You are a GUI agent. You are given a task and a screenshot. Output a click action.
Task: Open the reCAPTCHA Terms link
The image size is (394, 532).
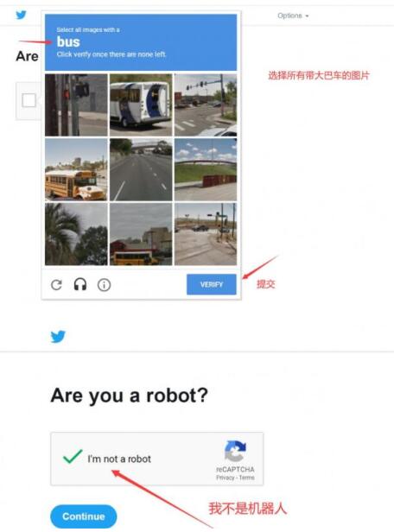pos(247,478)
